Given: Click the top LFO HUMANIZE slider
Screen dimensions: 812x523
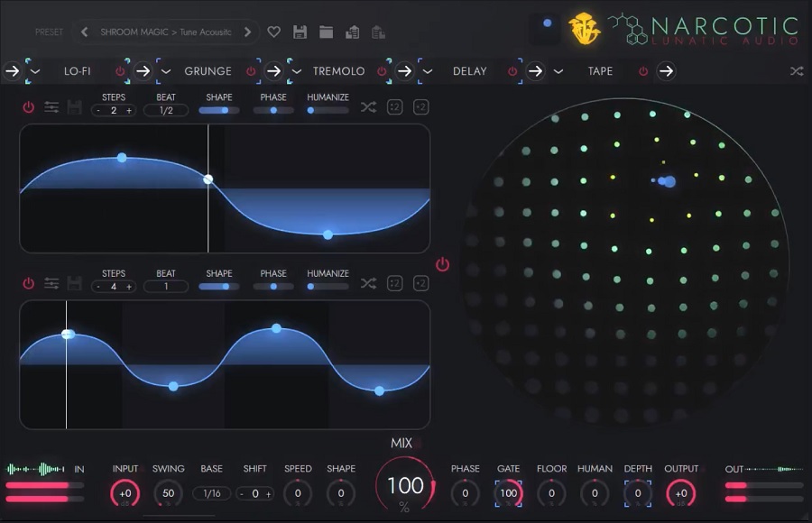Looking at the screenshot, I should 328,111.
